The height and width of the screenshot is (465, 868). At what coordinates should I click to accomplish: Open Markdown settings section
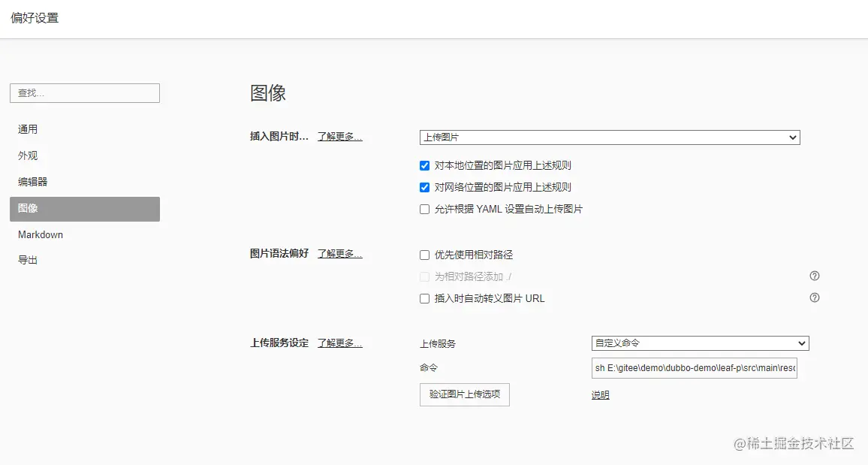click(x=85, y=234)
